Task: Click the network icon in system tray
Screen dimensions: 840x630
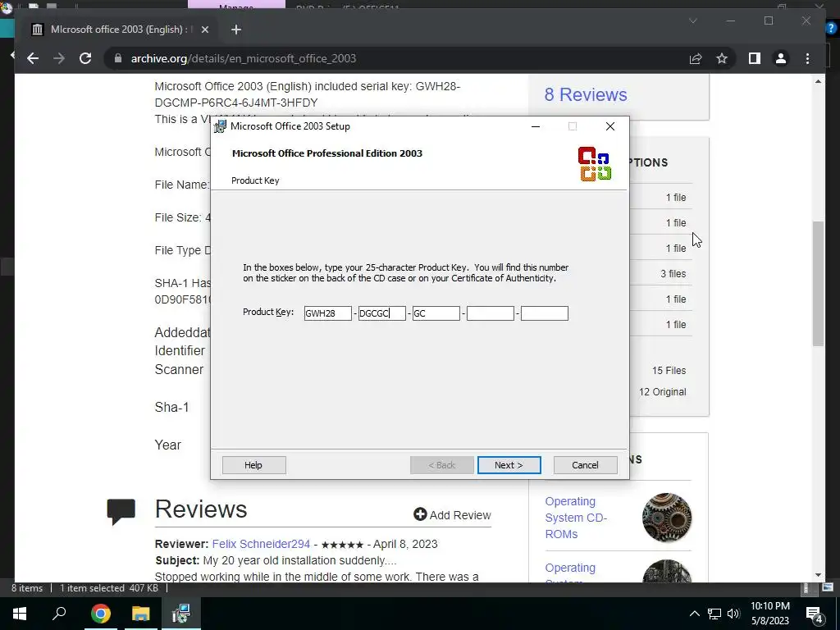Action: 714,614
